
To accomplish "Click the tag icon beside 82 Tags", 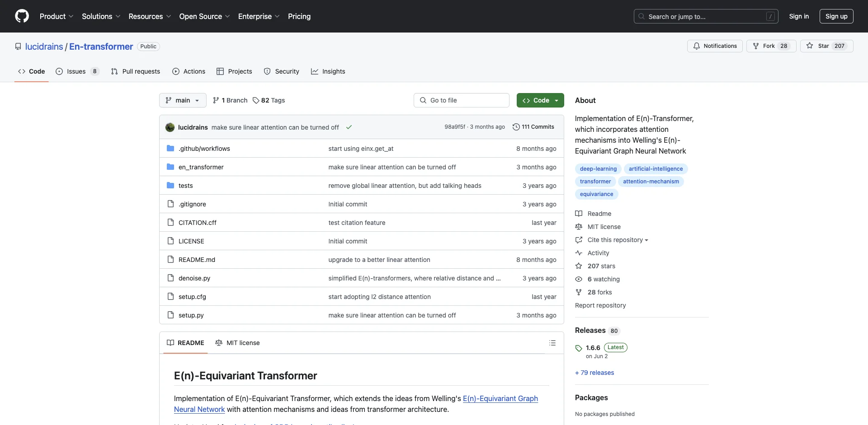I will tap(256, 100).
